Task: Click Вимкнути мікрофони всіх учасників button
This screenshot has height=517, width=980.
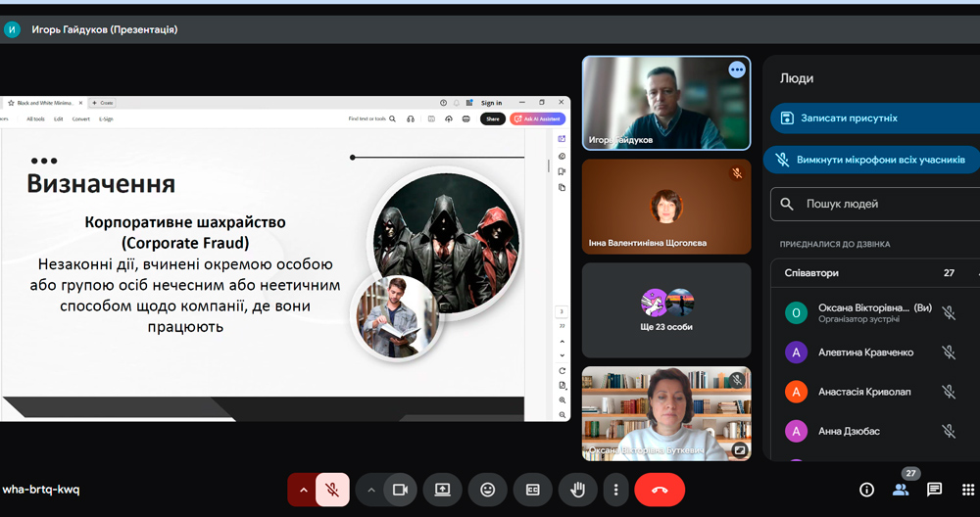Action: click(872, 160)
